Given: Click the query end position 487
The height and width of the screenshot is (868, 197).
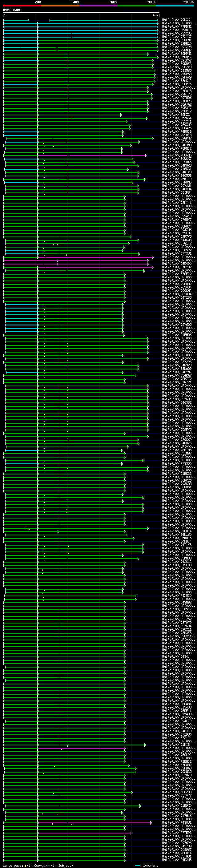Looking at the screenshot, I should [155, 15].
